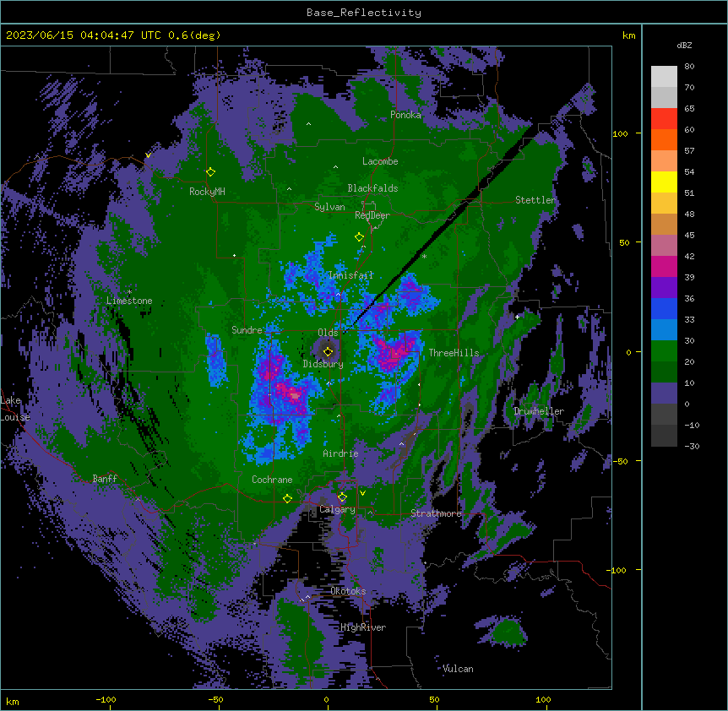The image size is (728, 711).
Task: Select the yellow 51–54 dBZ legend swatch
Action: (x=664, y=182)
